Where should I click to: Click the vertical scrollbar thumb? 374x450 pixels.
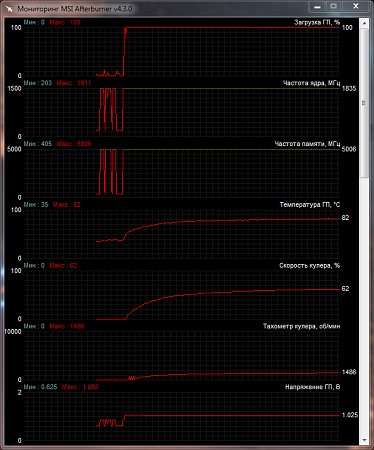[x=364, y=103]
